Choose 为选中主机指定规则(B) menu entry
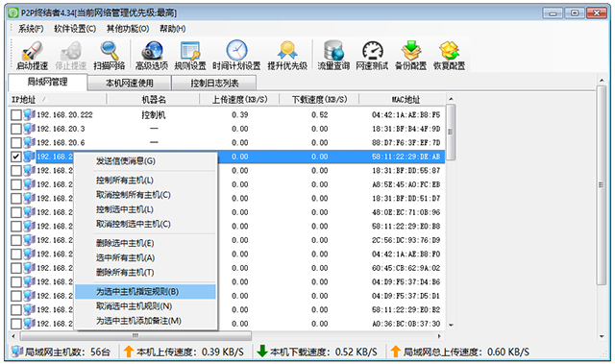Screen dimensions: 615x364 [x=145, y=292]
